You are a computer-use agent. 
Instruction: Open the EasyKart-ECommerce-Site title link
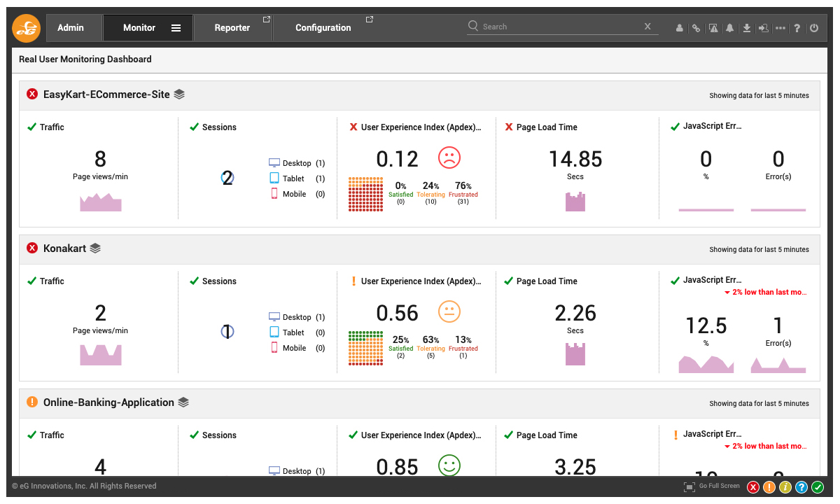[x=106, y=94]
